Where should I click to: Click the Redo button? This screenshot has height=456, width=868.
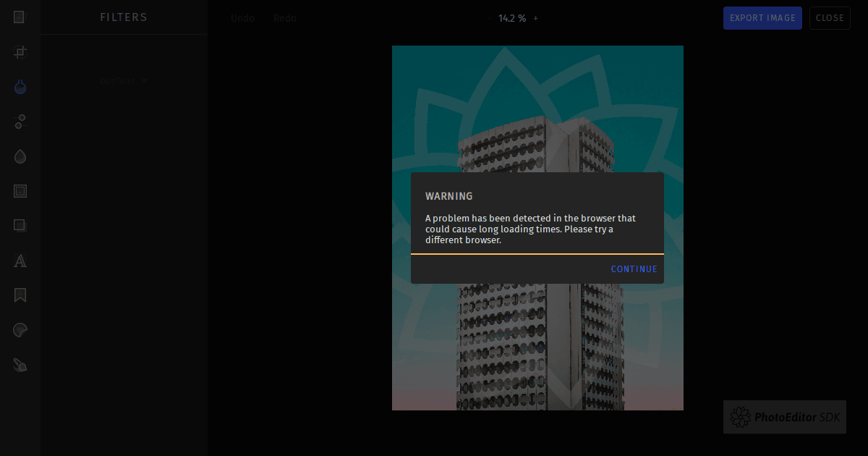click(285, 18)
